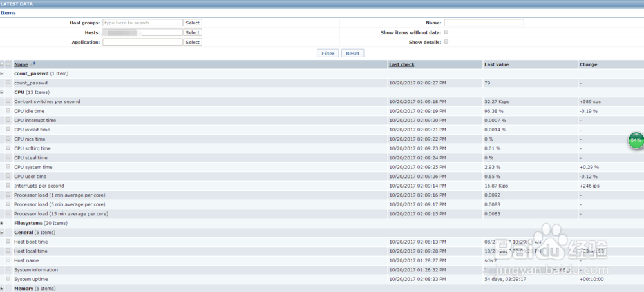This screenshot has width=644, height=292.
Task: Click Select button for Host groups
Action: coord(193,23)
